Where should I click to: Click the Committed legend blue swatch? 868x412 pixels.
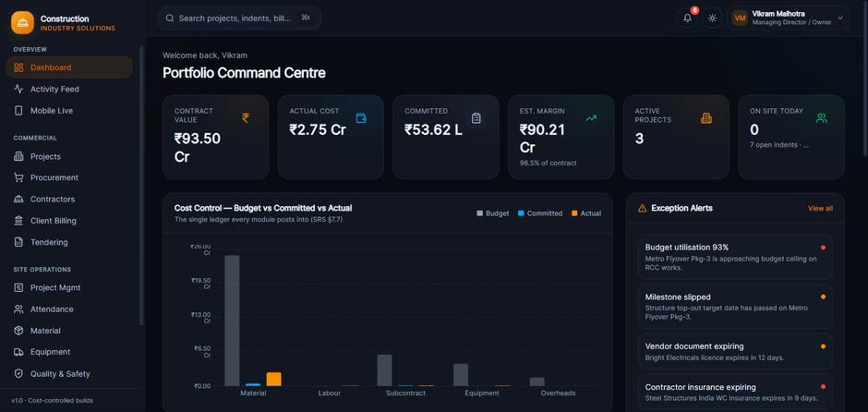click(521, 213)
